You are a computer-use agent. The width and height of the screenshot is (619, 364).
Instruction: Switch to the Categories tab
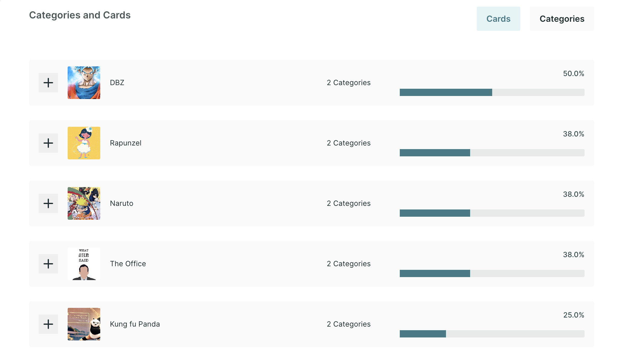[x=562, y=19]
